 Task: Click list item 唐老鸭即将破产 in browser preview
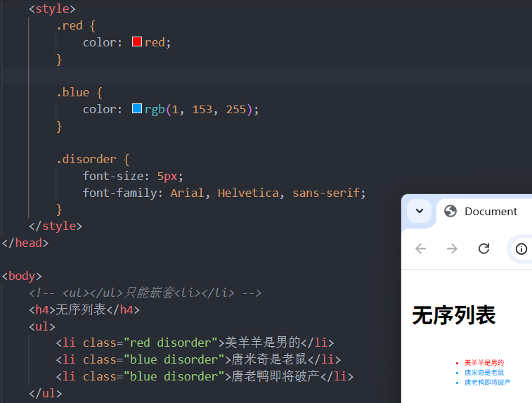487,383
